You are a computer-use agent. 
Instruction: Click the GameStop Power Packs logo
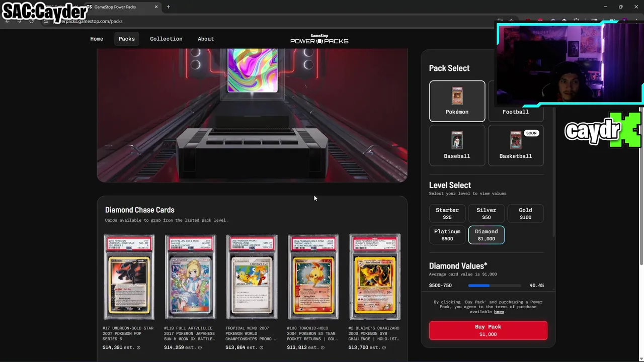(319, 39)
